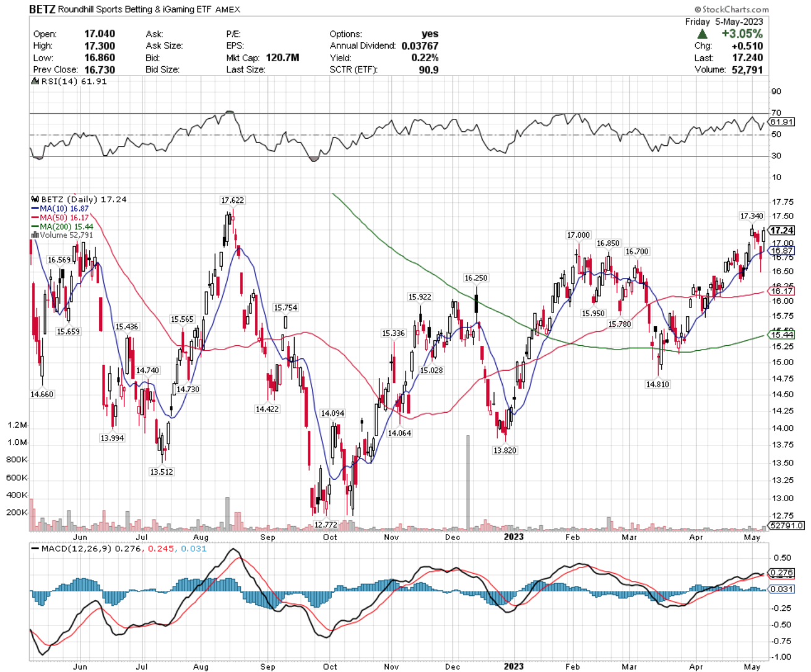Viewport: 811px width, 672px height.
Task: Click the low label 14.810 in March
Action: [657, 384]
